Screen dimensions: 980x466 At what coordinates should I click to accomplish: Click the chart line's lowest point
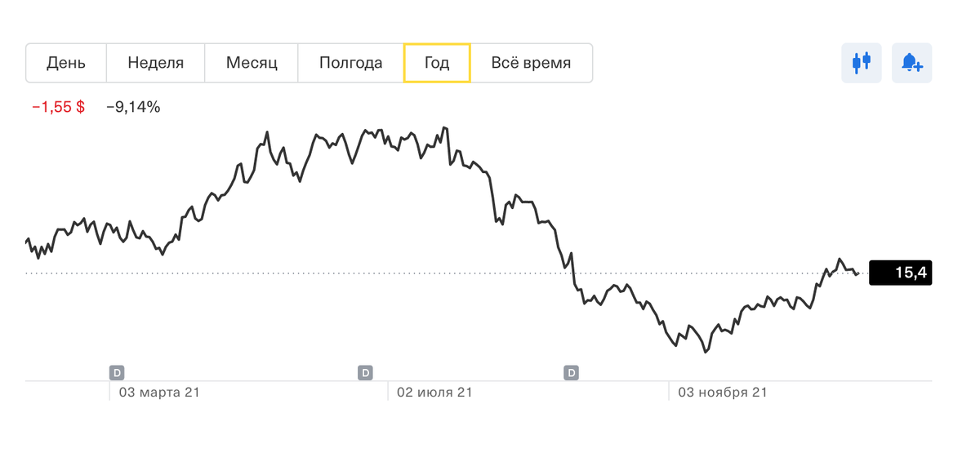click(706, 353)
